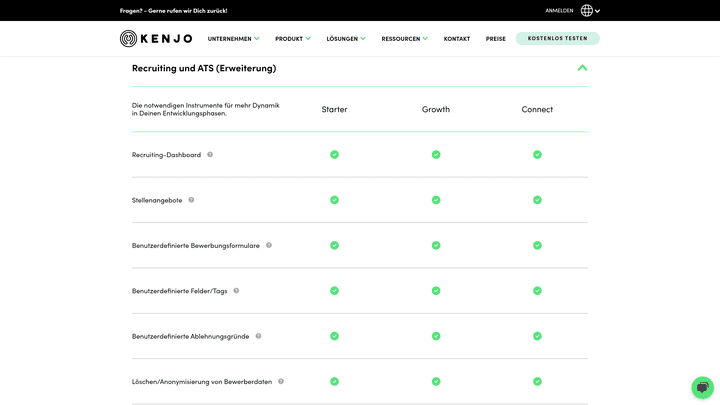This screenshot has height=405, width=720.
Task: Click help icon for Benutzerdefinierte Felder/Tags
Action: 236,291
